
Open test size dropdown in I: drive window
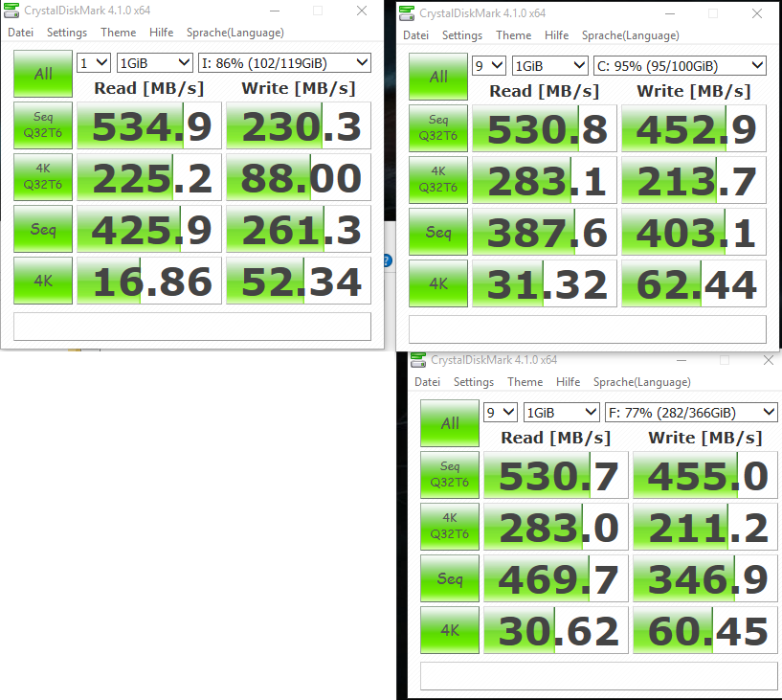[x=155, y=63]
